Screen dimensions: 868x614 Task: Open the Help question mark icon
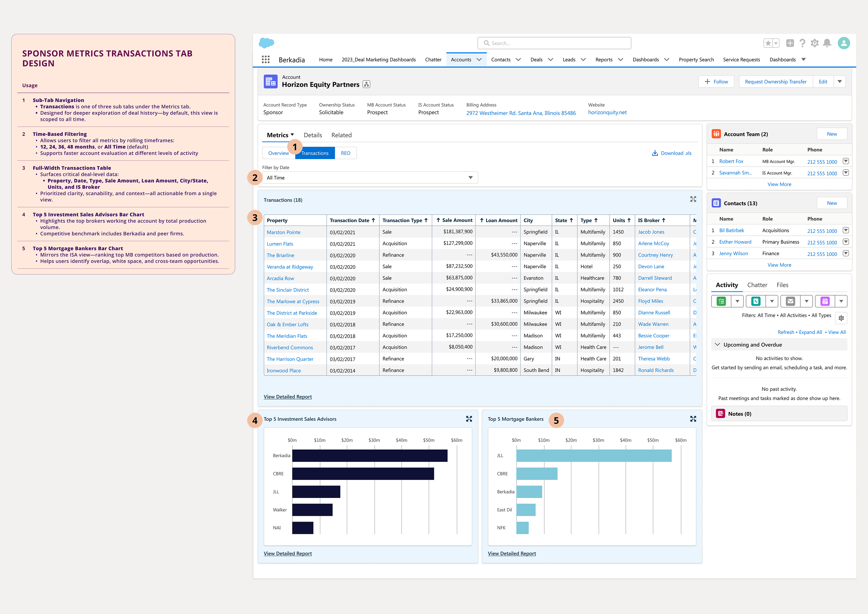802,43
